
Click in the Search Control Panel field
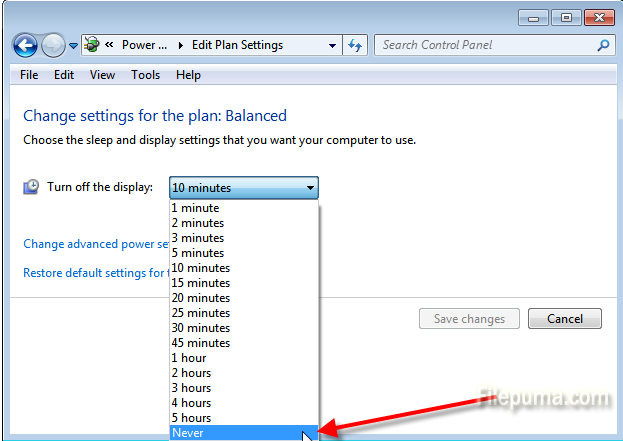point(485,45)
